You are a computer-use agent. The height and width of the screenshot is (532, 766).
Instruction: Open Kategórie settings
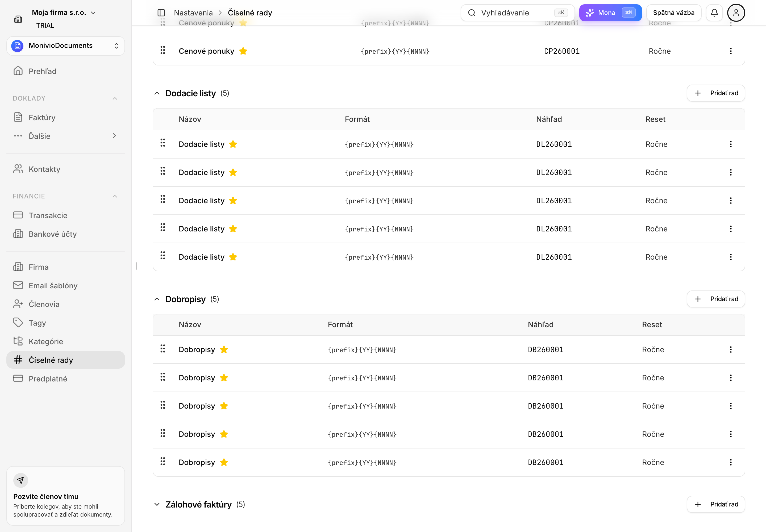click(66, 341)
